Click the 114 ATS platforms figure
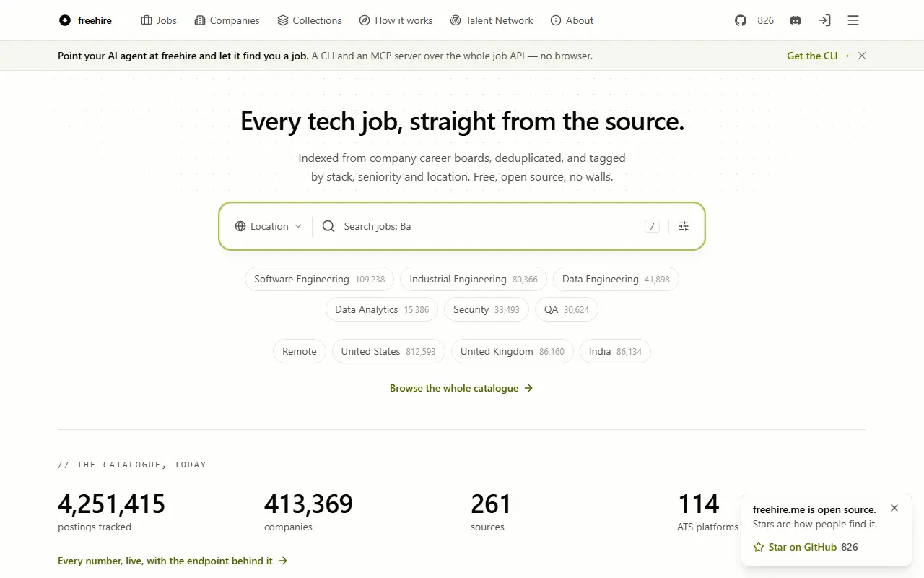The height and width of the screenshot is (578, 924). [x=699, y=504]
